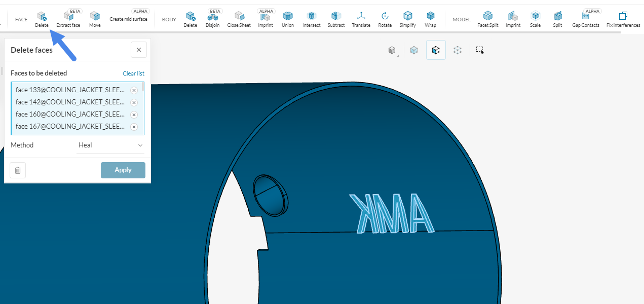Select the Intersect tool
Viewport: 644px width, 304px height.
pyautogui.click(x=312, y=19)
